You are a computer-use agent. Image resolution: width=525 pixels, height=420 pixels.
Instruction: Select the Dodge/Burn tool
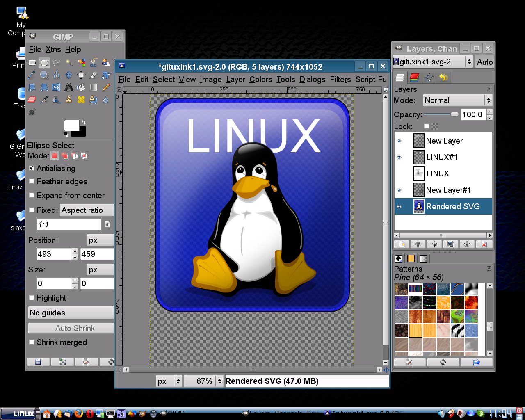(x=32, y=112)
